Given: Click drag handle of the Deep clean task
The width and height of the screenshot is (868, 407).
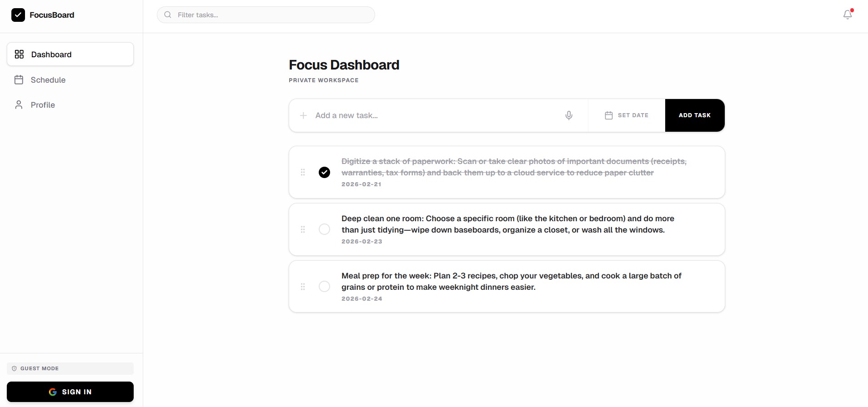Looking at the screenshot, I should click(x=303, y=229).
